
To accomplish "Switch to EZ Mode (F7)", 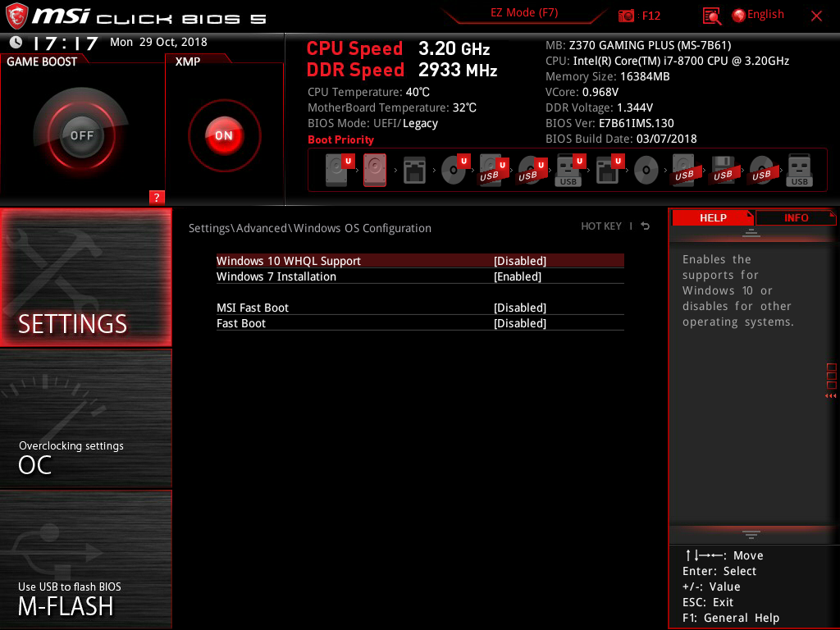I will (x=524, y=13).
